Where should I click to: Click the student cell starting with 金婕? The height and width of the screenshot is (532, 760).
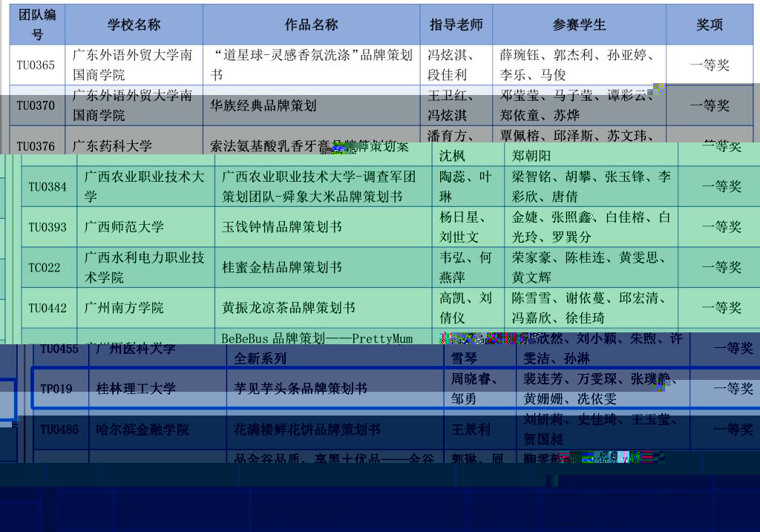[x=592, y=227]
